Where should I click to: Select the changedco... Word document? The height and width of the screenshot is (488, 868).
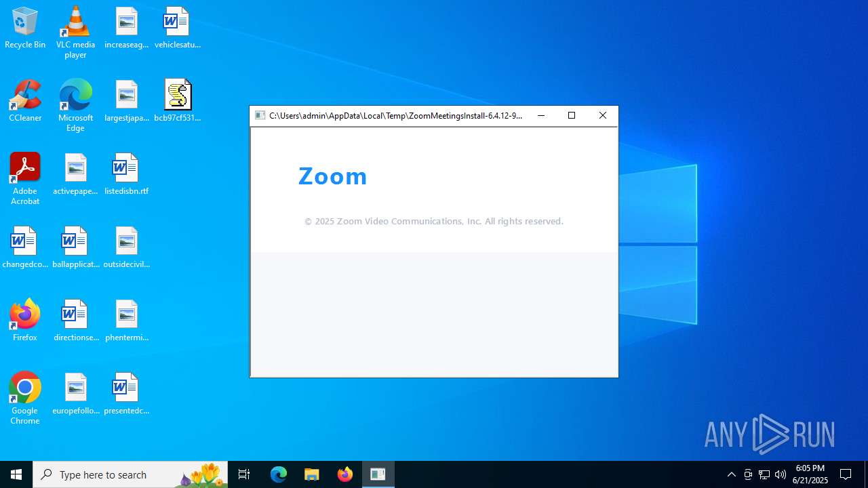point(25,247)
